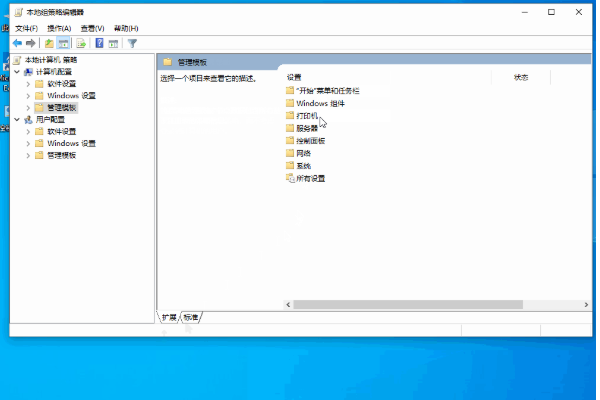This screenshot has height=400, width=600.
Task: Select 软件设置 under 用户配置
Action: tap(62, 132)
